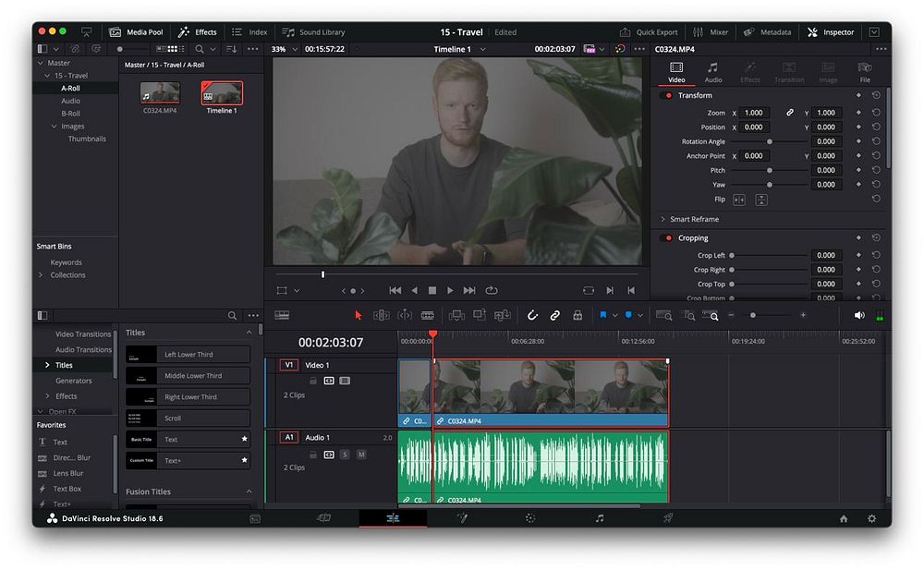Screen dimensions: 924x570
Task: Switch to the Audio inspector tab
Action: point(712,72)
